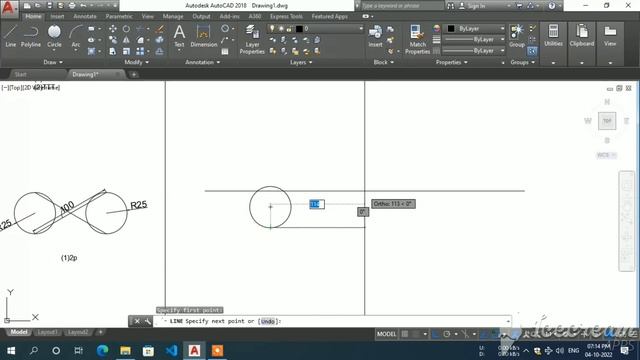
Task: Open Layer Properties manager
Action: pyautogui.click(x=252, y=40)
